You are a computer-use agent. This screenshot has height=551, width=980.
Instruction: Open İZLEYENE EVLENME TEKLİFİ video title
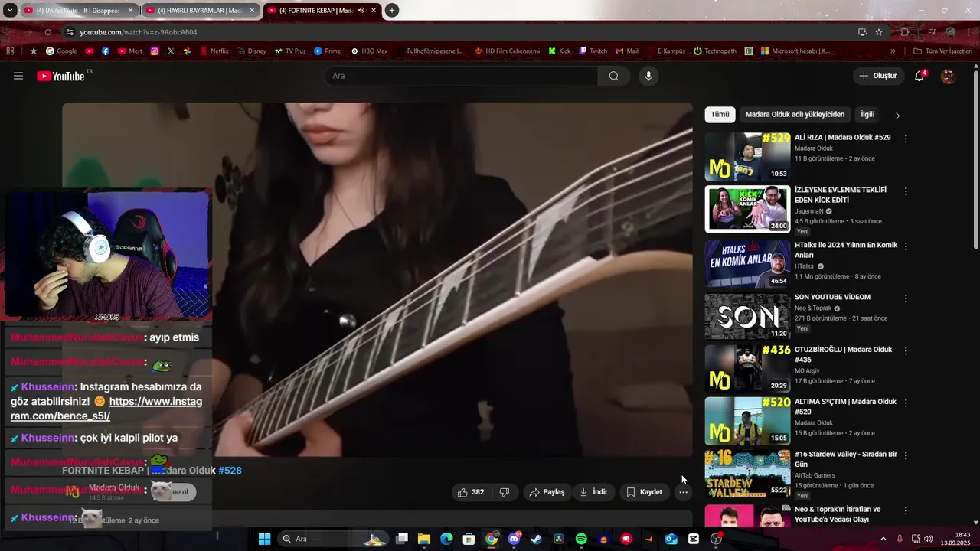[841, 194]
